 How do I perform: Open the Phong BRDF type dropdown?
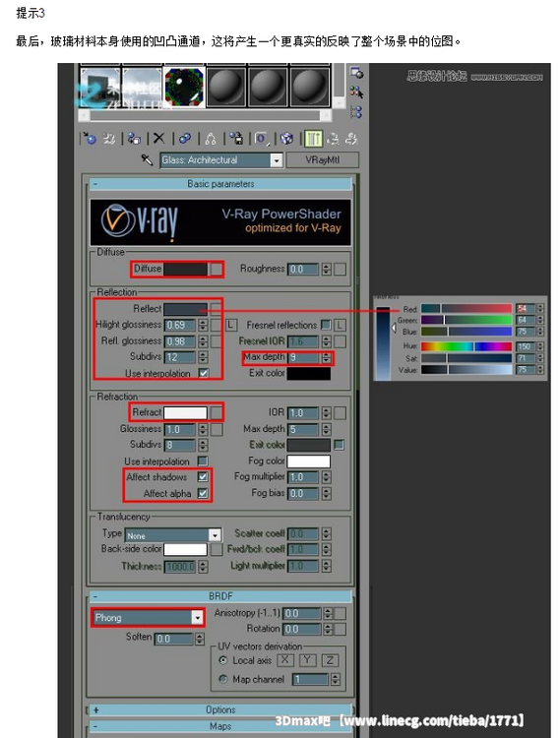[198, 618]
